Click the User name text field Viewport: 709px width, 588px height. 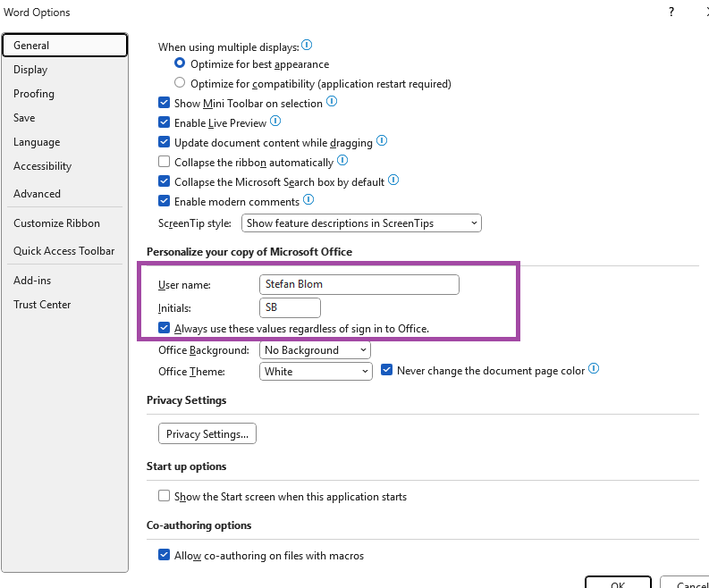tap(359, 284)
